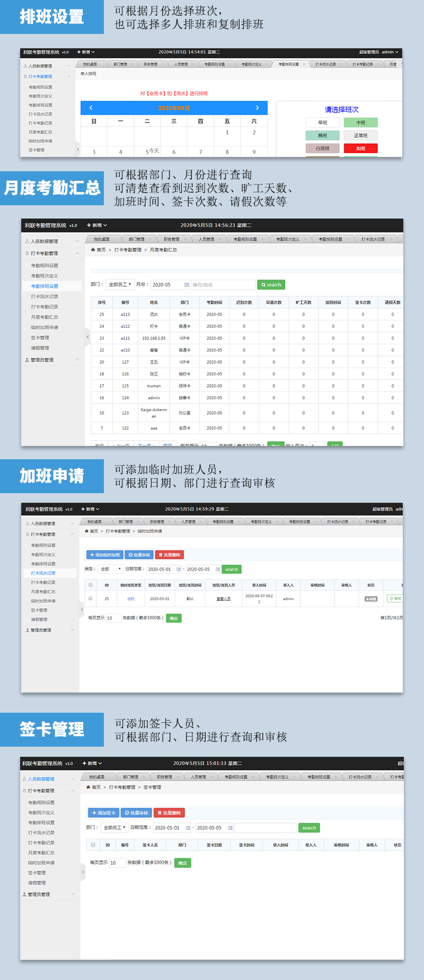Check the select-all box in 临时加班申请 table header
The height and width of the screenshot is (980, 424).
click(91, 585)
